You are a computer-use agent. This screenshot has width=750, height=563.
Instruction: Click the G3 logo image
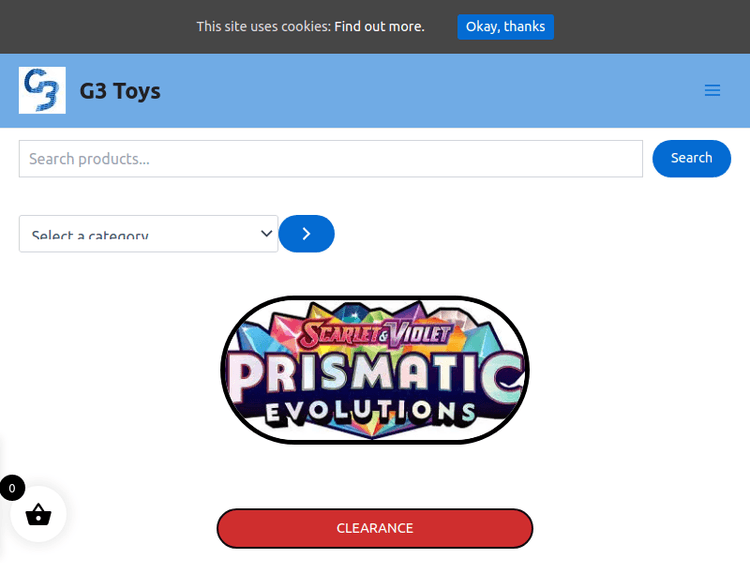[42, 91]
